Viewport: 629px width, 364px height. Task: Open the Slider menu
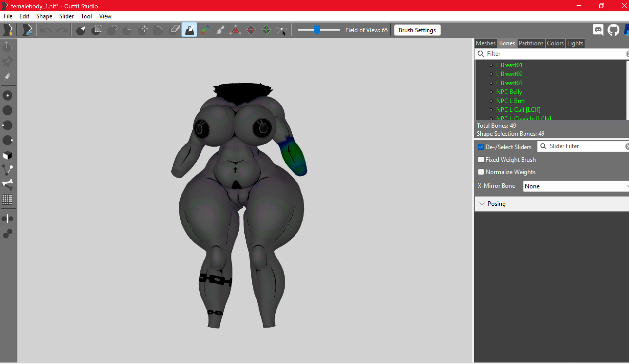[x=66, y=16]
